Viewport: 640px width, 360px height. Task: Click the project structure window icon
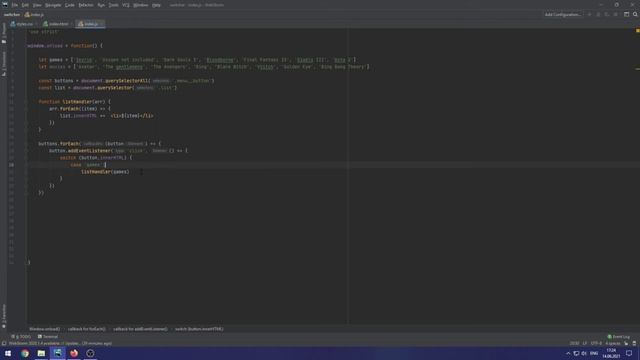click(627, 15)
